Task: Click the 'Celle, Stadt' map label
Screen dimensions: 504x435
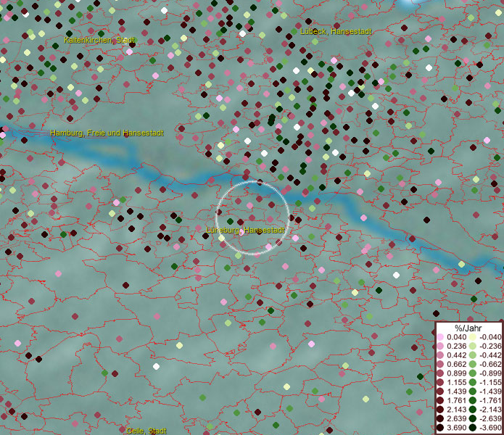Action: (x=146, y=431)
